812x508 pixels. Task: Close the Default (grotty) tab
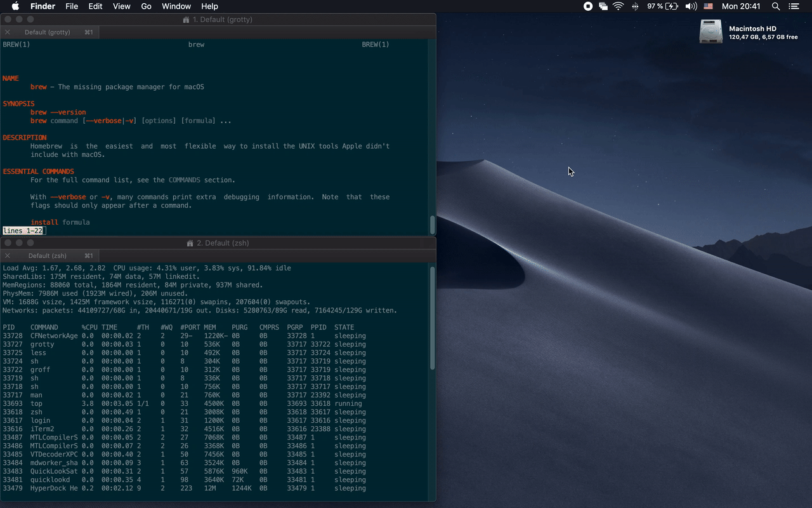click(x=8, y=32)
